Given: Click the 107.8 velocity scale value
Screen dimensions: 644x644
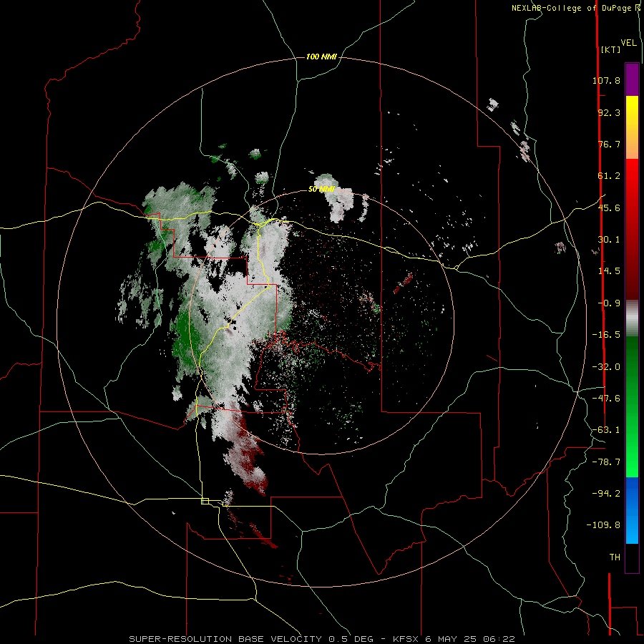Looking at the screenshot, I should (x=606, y=80).
